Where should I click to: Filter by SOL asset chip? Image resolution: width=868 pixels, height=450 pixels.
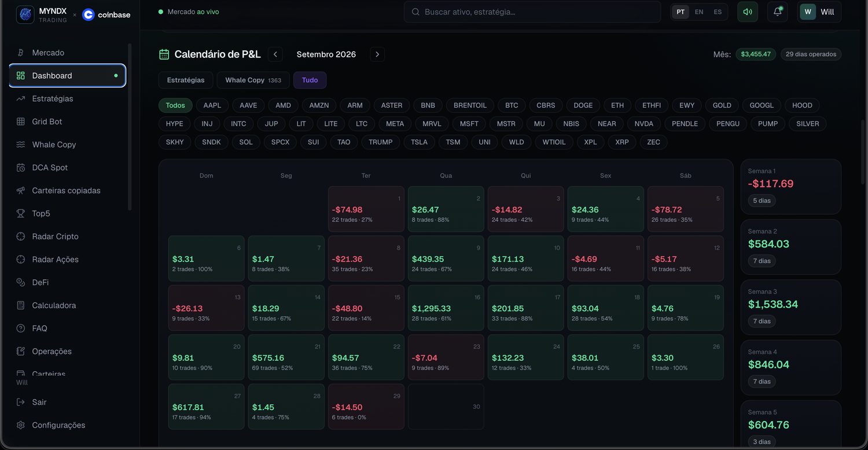tap(246, 142)
